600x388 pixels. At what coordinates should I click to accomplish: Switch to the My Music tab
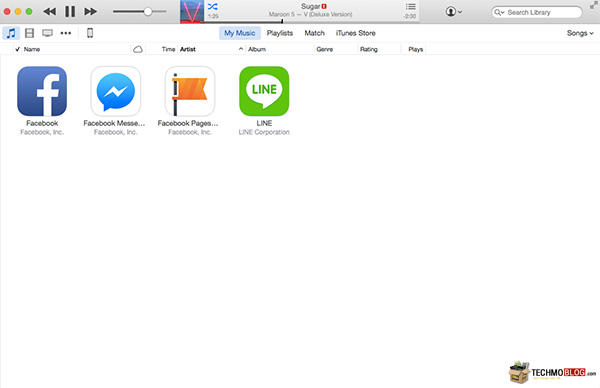click(240, 33)
